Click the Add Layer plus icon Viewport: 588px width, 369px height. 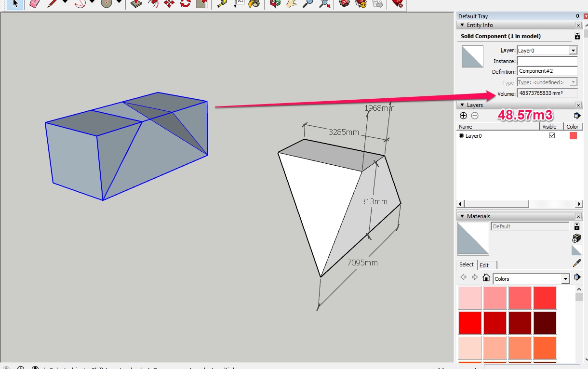tap(463, 116)
